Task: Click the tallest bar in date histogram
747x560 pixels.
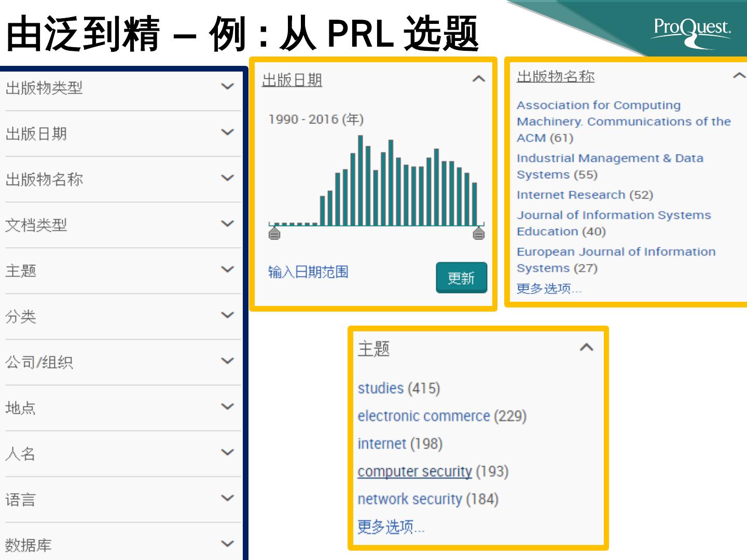Action: [361, 180]
